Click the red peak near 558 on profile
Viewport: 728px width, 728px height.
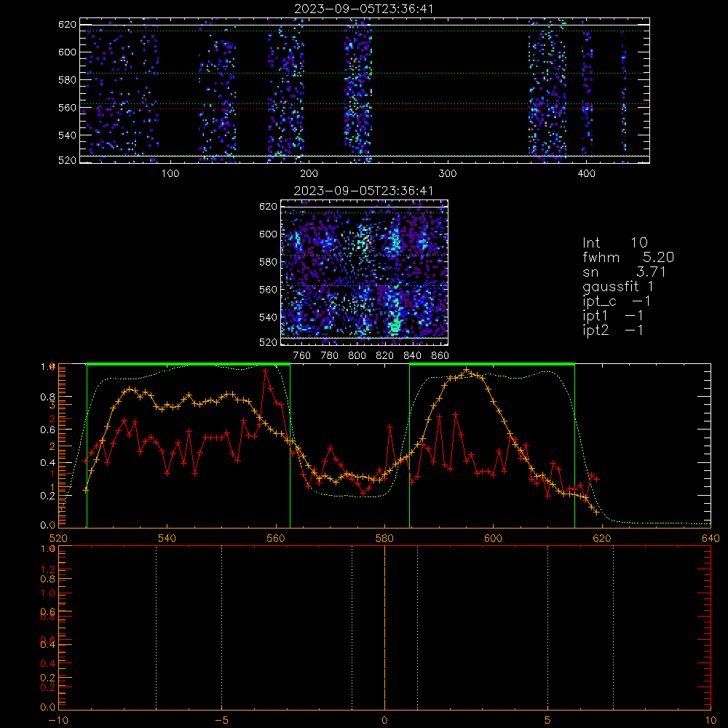pyautogui.click(x=265, y=371)
